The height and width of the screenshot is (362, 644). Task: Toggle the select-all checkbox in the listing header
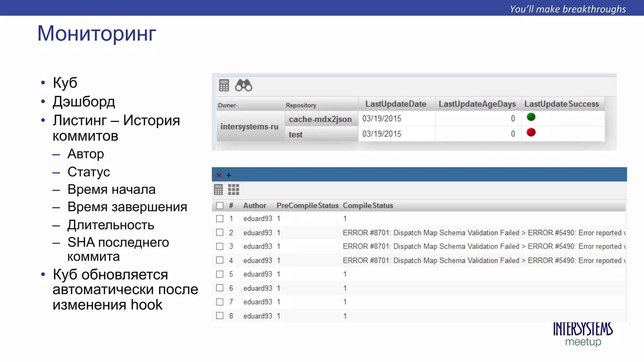[220, 206]
